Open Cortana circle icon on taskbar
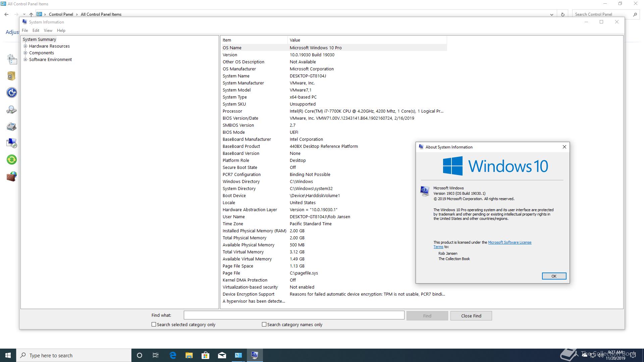Image resolution: width=644 pixels, height=362 pixels. [x=140, y=355]
